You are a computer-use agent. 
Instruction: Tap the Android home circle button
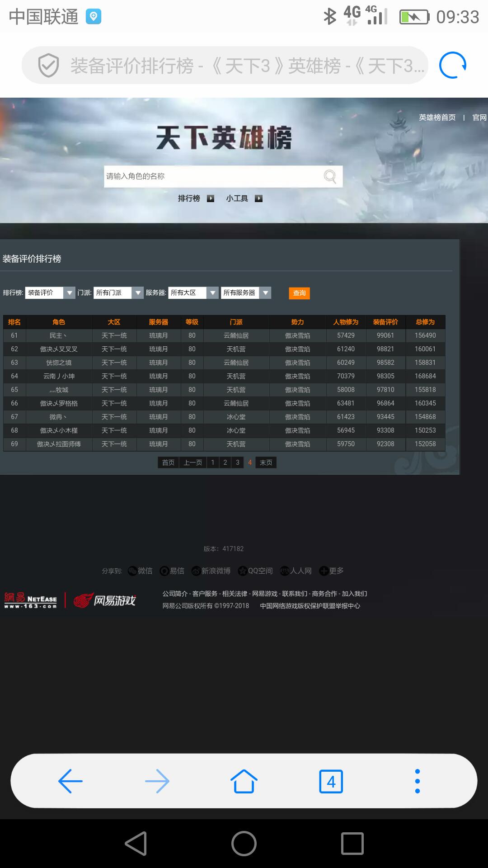coord(244,844)
